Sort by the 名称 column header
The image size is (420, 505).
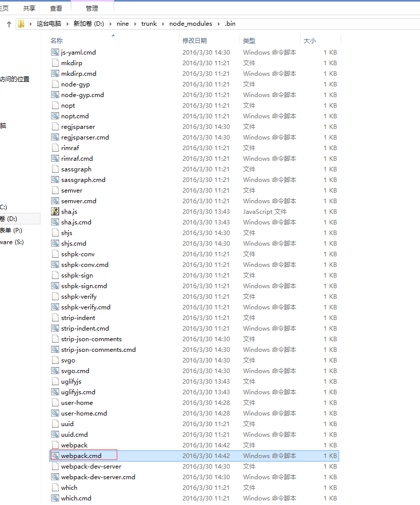[x=57, y=41]
